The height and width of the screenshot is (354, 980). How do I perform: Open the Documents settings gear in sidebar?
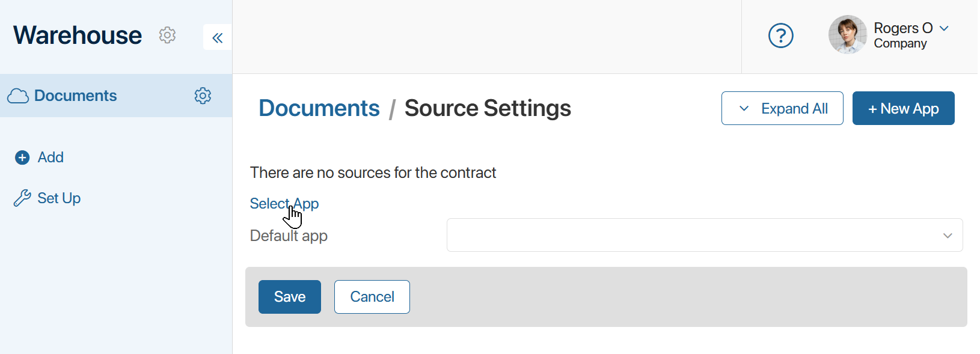(203, 96)
